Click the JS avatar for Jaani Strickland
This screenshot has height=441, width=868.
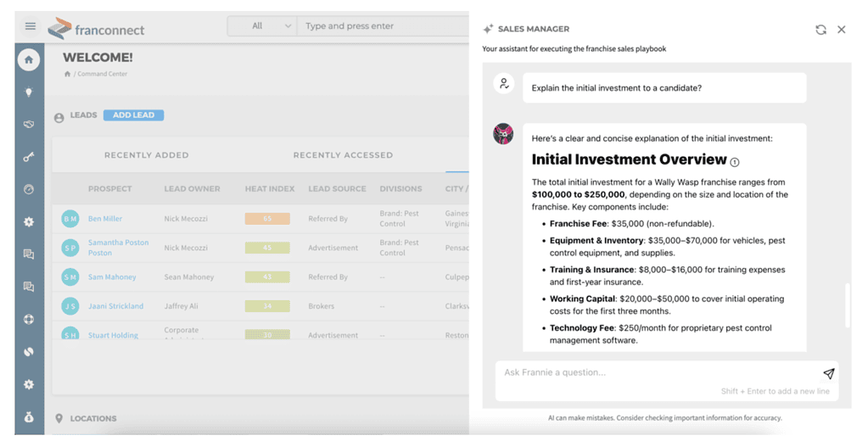(70, 306)
